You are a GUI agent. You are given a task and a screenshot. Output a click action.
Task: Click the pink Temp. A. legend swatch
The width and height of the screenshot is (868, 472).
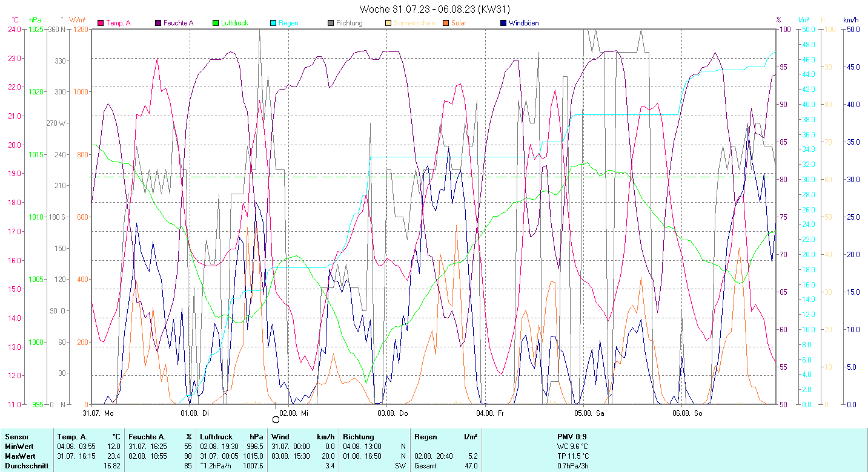coord(101,23)
